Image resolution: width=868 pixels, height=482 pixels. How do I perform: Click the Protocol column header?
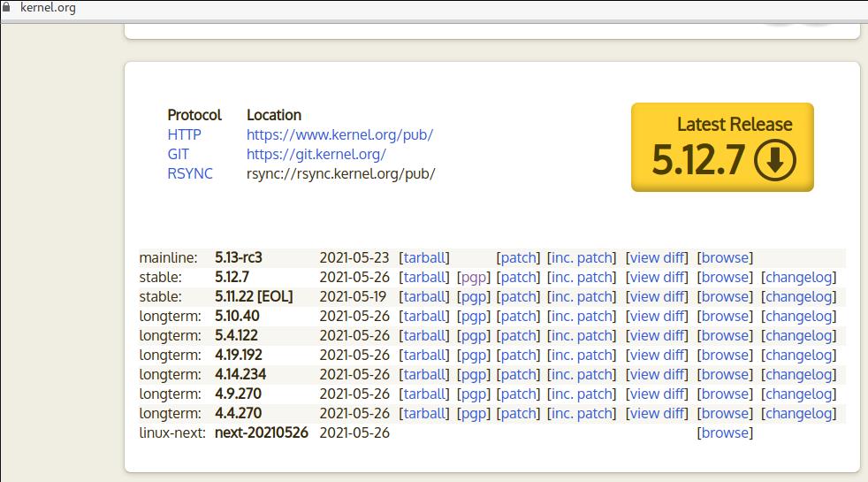(194, 115)
